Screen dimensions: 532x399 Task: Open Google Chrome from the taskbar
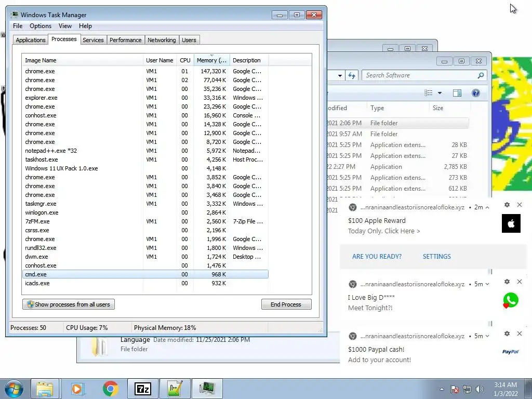(110, 389)
